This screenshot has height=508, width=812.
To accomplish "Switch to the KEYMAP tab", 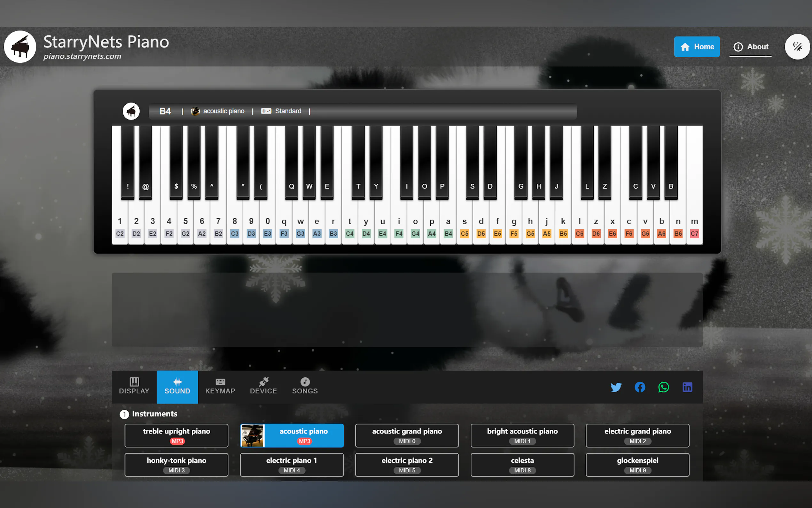I will (x=220, y=386).
